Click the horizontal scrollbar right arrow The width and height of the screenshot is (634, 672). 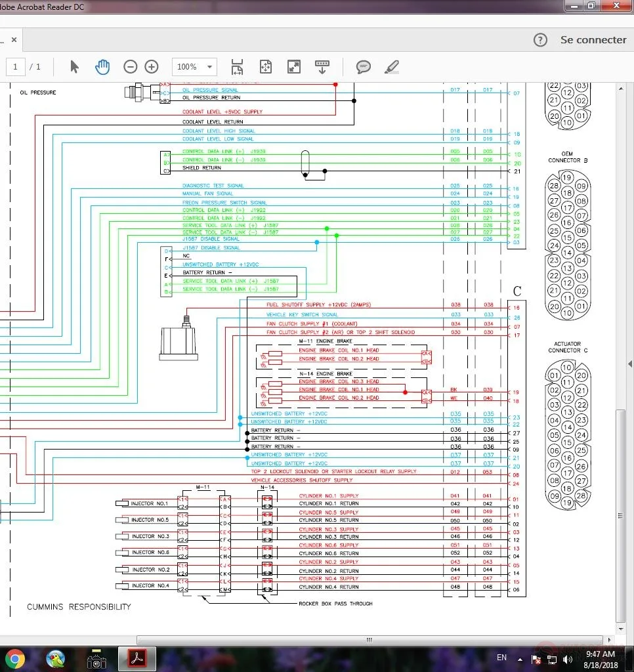tap(609, 640)
